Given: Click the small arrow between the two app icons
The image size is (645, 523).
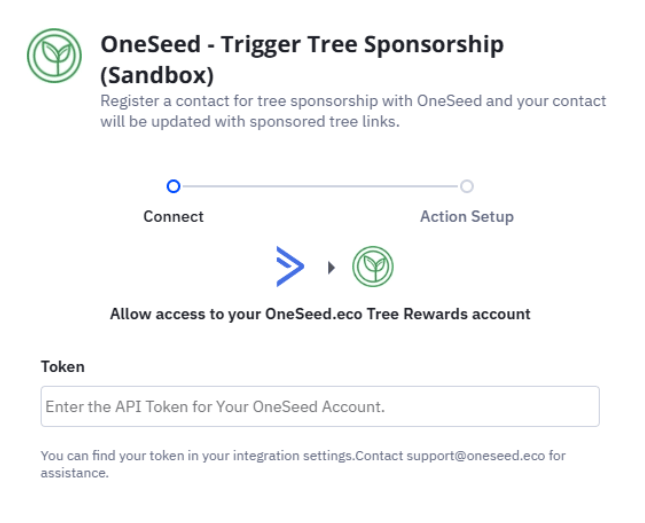Looking at the screenshot, I should pos(331,268).
